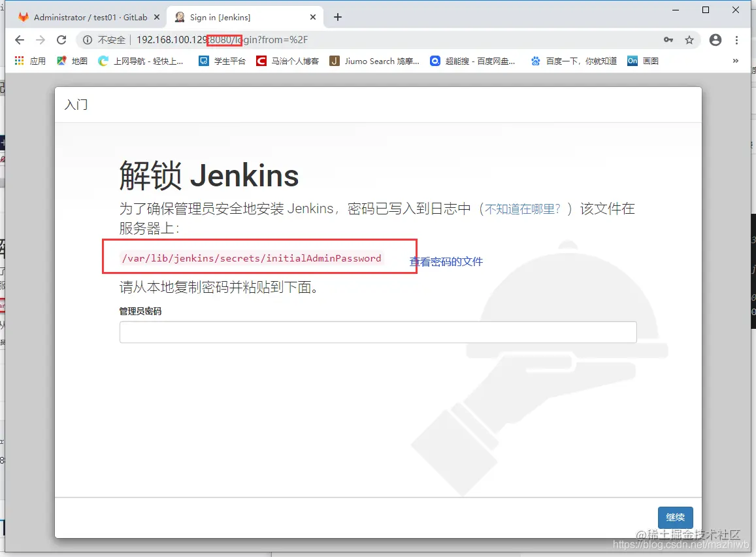The image size is (756, 557).
Task: Expand the hidden bookmarks chevron
Action: coord(735,61)
